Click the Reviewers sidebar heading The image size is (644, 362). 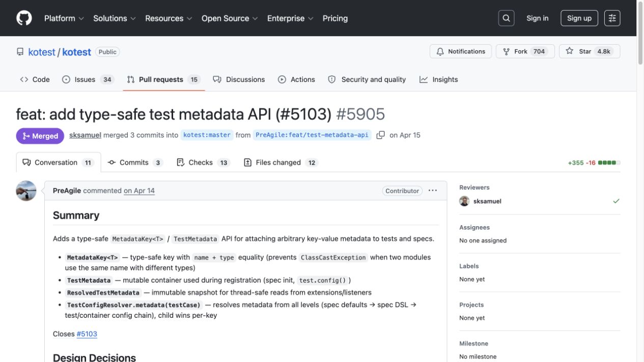(x=474, y=187)
